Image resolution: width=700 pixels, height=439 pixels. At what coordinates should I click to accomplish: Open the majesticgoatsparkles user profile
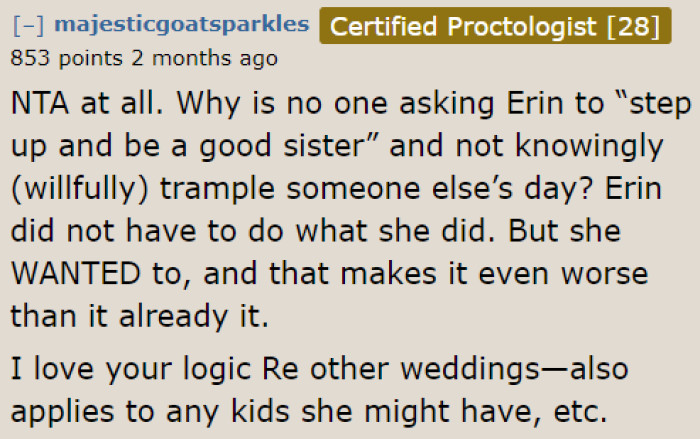(180, 25)
